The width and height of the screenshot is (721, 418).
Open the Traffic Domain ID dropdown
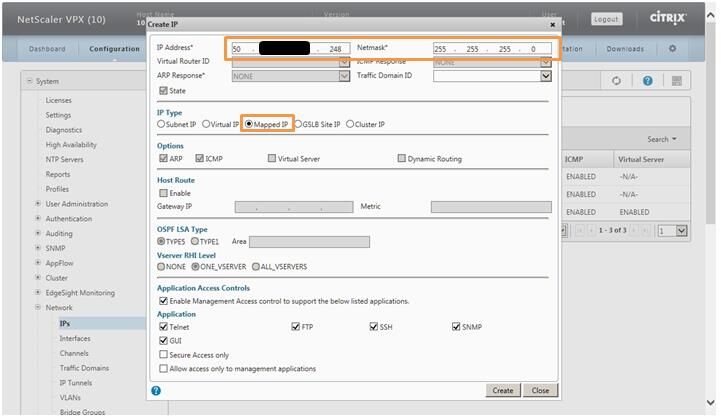[545, 76]
